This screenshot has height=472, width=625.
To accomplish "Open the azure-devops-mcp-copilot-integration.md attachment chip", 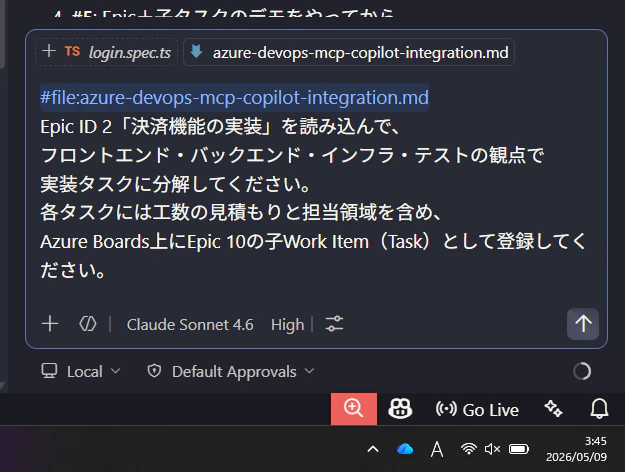I will pos(349,52).
